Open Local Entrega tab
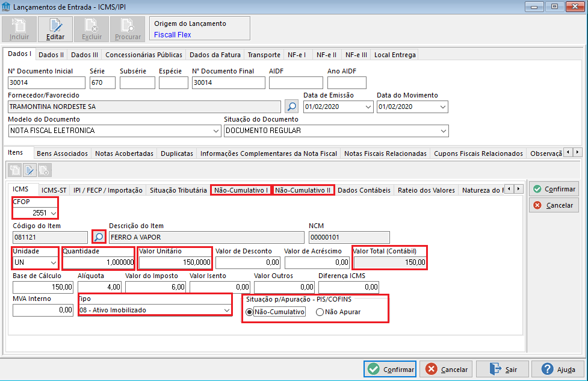The image size is (588, 381). click(395, 55)
